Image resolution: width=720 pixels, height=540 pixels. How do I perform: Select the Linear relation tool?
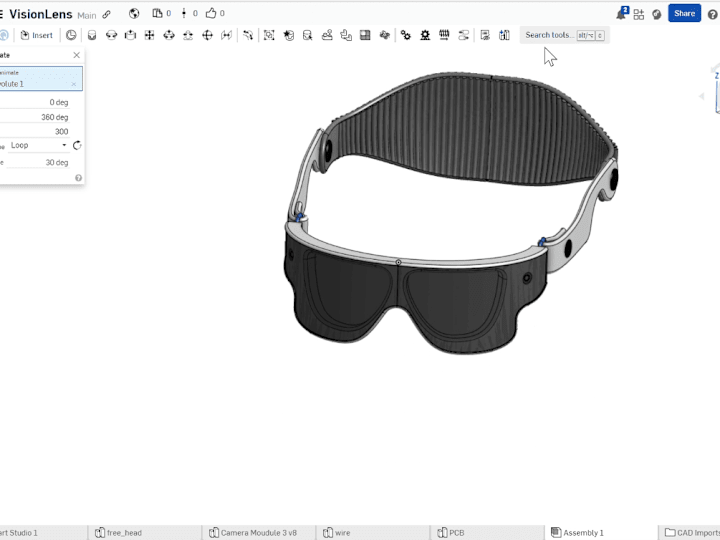coord(464,35)
